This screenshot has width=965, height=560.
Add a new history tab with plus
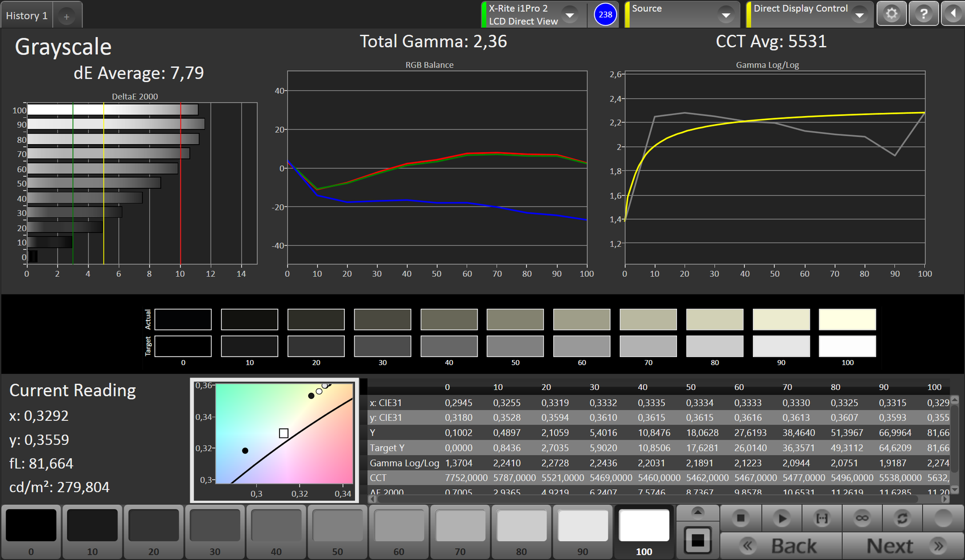pos(66,17)
